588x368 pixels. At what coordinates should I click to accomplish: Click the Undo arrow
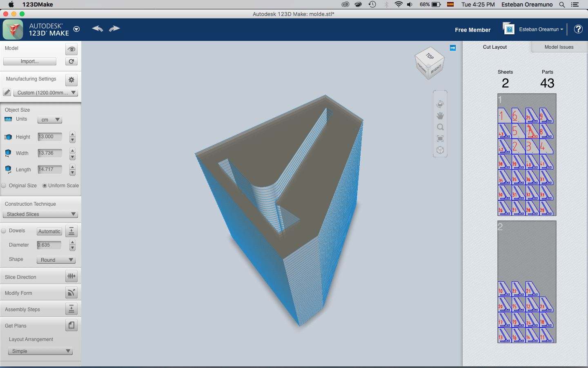[98, 29]
